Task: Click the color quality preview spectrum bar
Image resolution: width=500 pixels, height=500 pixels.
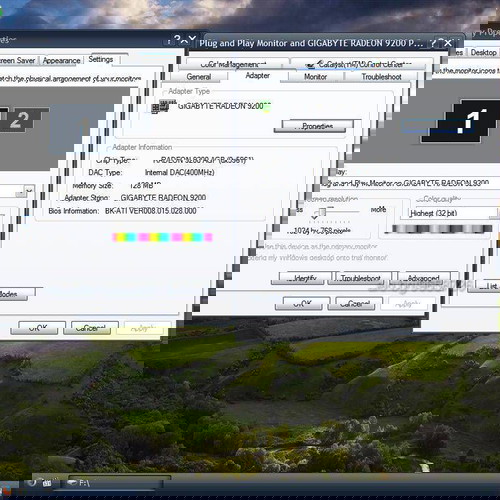Action: (438, 229)
